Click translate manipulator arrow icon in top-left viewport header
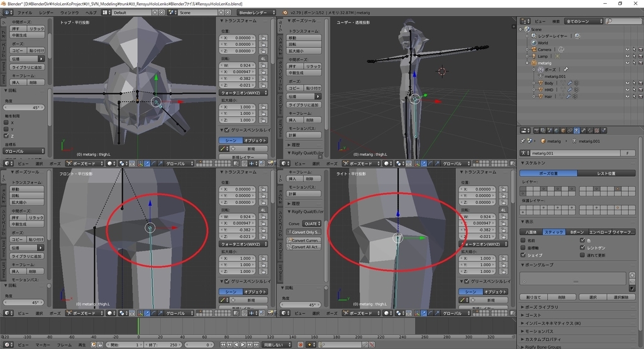This screenshot has width=644, height=349. pos(147,163)
